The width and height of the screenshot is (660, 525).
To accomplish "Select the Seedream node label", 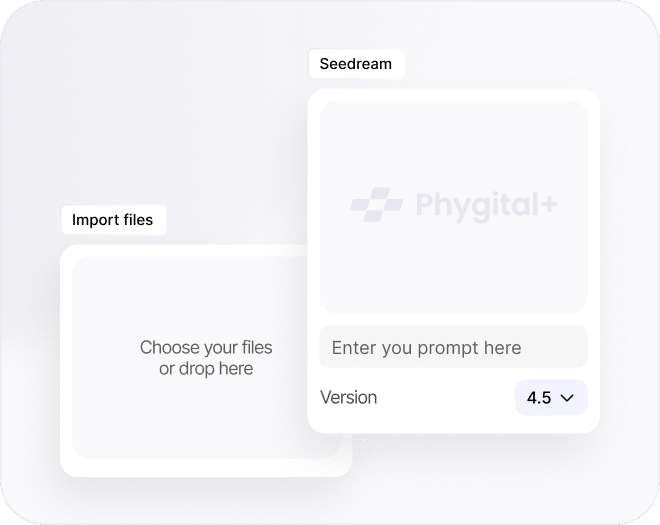I will pos(356,64).
